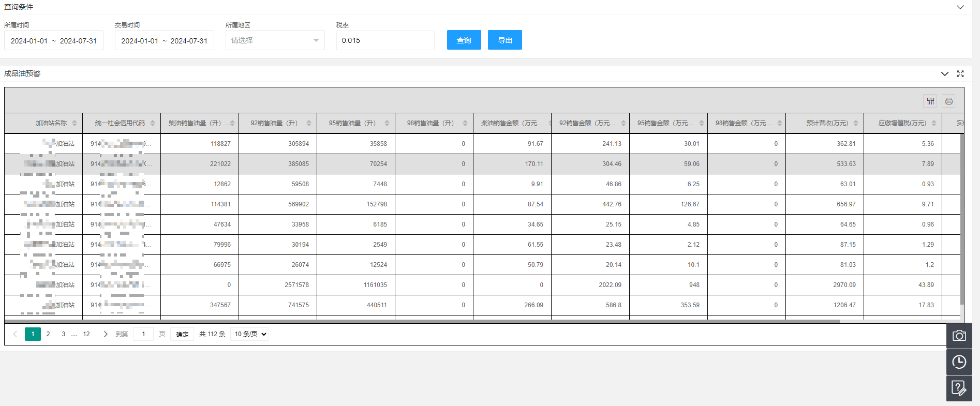Viewport: 980px width, 406px height.
Task: Open the 10 条/页 page size dropdown
Action: [x=250, y=334]
